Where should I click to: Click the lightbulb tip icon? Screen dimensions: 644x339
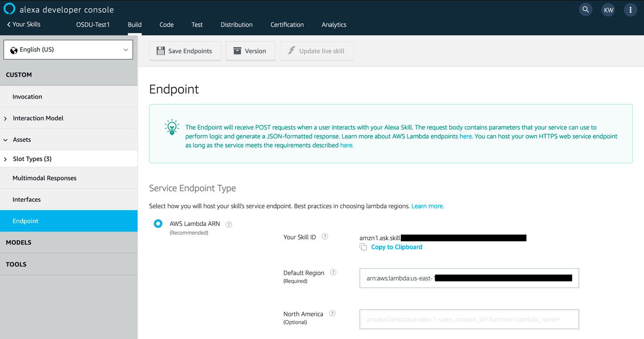[x=172, y=127]
